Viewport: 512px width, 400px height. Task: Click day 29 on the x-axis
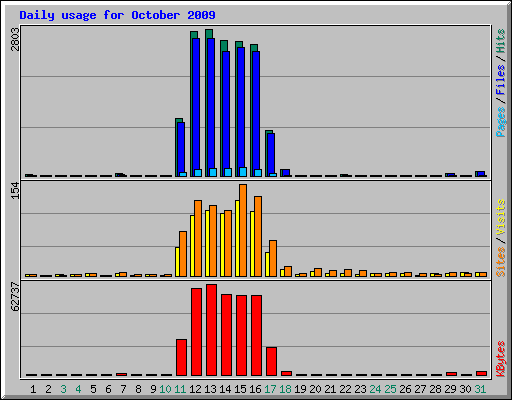(x=450, y=389)
